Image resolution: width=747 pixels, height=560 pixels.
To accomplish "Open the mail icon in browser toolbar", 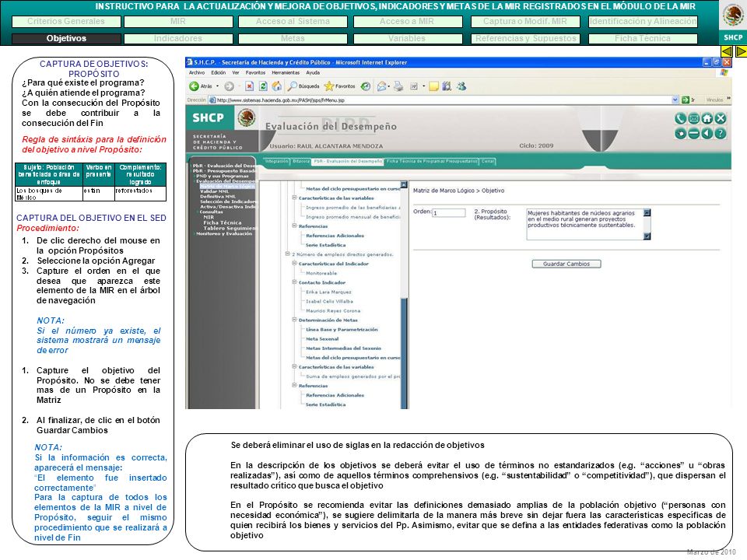I will point(381,86).
